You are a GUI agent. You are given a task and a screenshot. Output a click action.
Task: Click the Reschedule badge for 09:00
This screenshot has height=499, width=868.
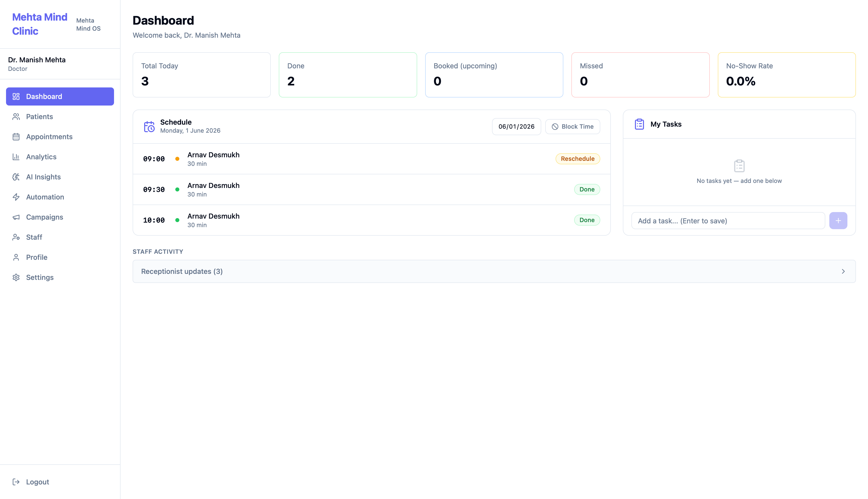[x=577, y=159]
